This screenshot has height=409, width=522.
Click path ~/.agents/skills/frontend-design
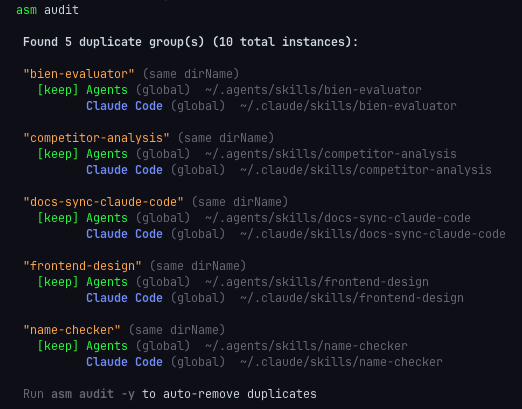pyautogui.click(x=317, y=282)
